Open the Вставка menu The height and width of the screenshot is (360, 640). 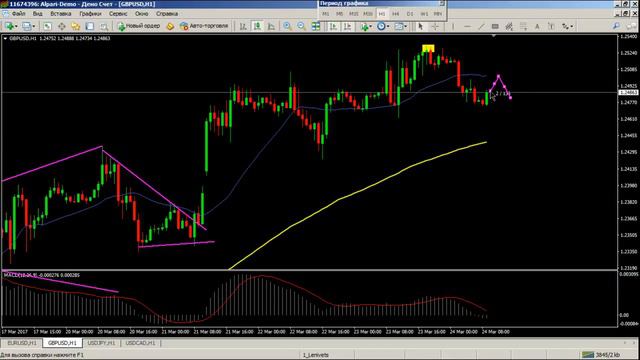coord(61,13)
